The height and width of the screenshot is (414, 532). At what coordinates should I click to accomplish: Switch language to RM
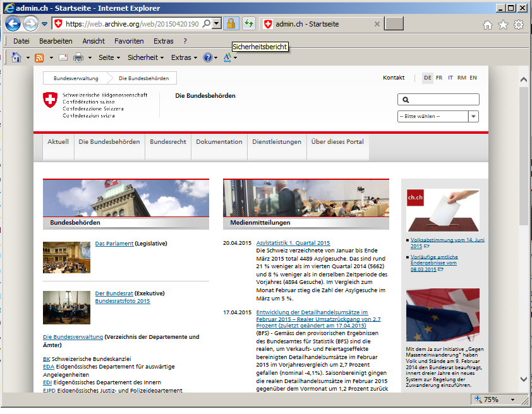coord(461,78)
